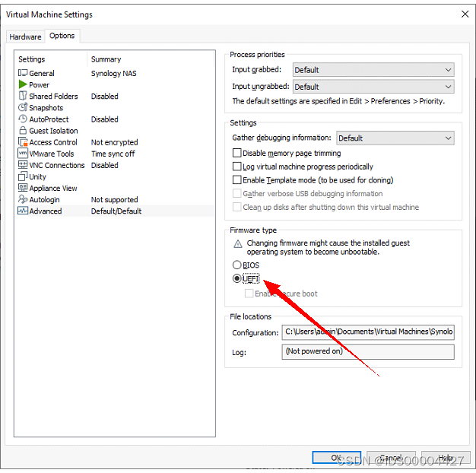Select the Power row label
Viewport: 476px width, 473px height.
click(x=40, y=85)
